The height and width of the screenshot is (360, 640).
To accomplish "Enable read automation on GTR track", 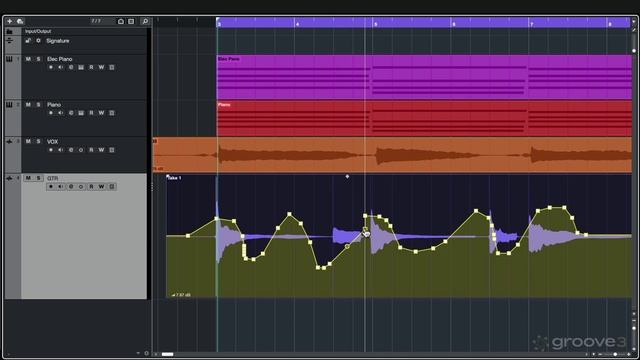I will (91, 187).
